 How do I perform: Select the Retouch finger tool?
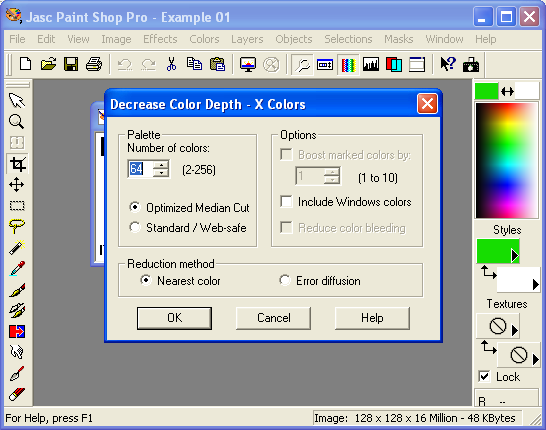(17, 352)
